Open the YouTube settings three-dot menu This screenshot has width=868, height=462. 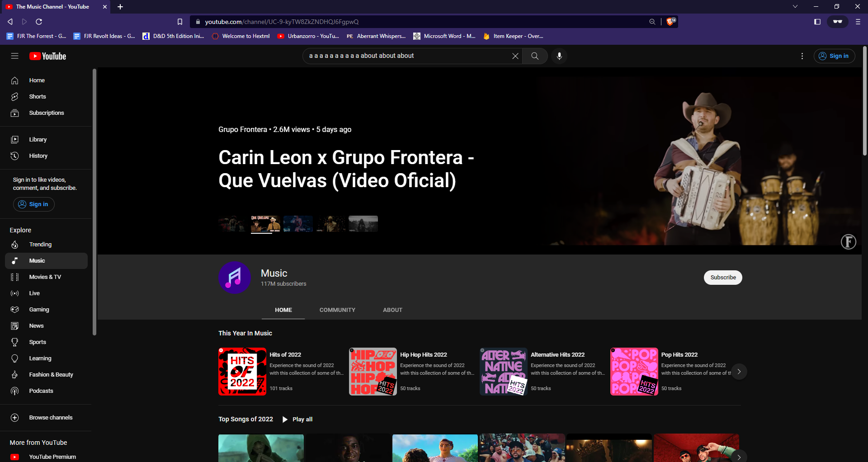coord(802,56)
